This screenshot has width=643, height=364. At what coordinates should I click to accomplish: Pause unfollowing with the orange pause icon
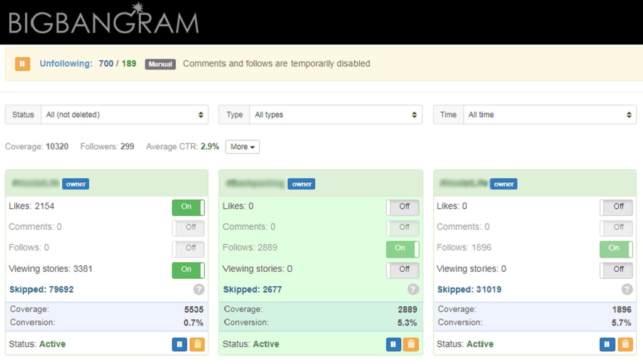click(23, 63)
